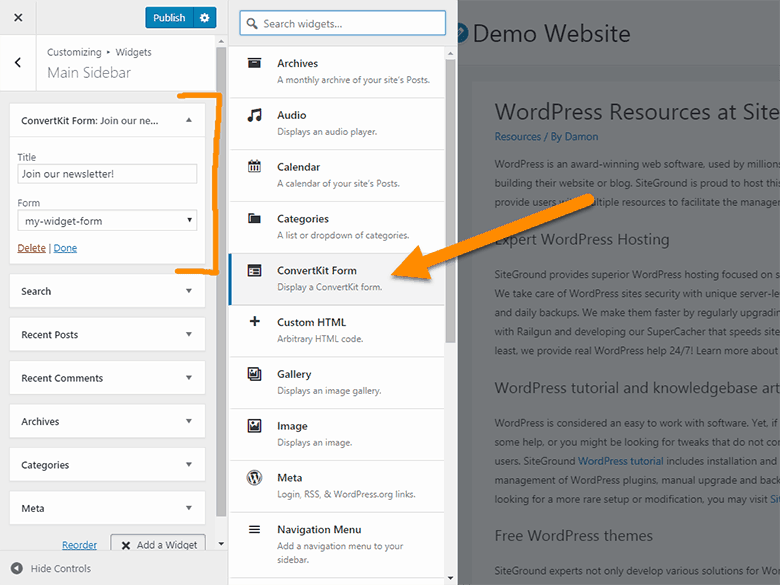This screenshot has width=780, height=585.
Task: Click the Done link in ConvertKit widget
Action: [65, 248]
